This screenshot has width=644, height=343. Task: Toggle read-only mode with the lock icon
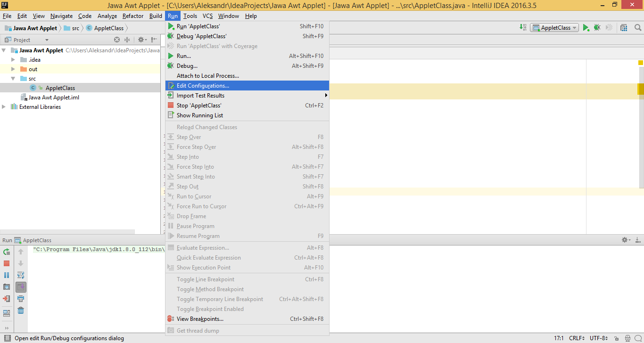pos(618,338)
